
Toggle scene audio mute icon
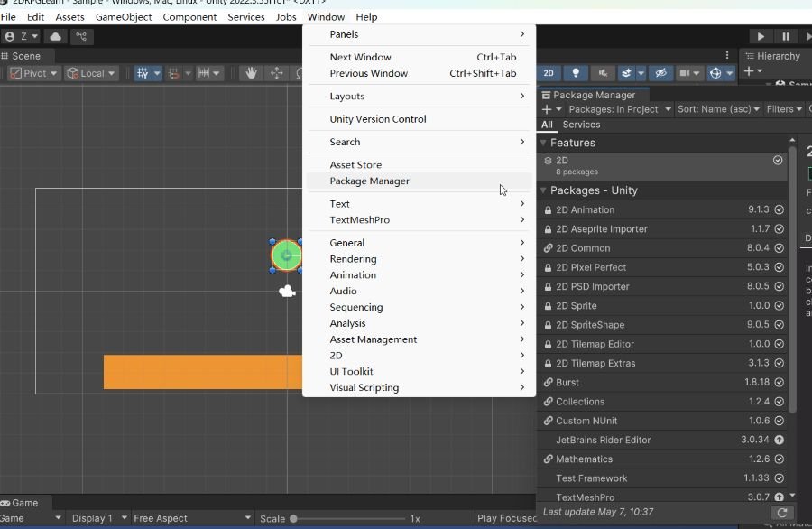point(603,73)
